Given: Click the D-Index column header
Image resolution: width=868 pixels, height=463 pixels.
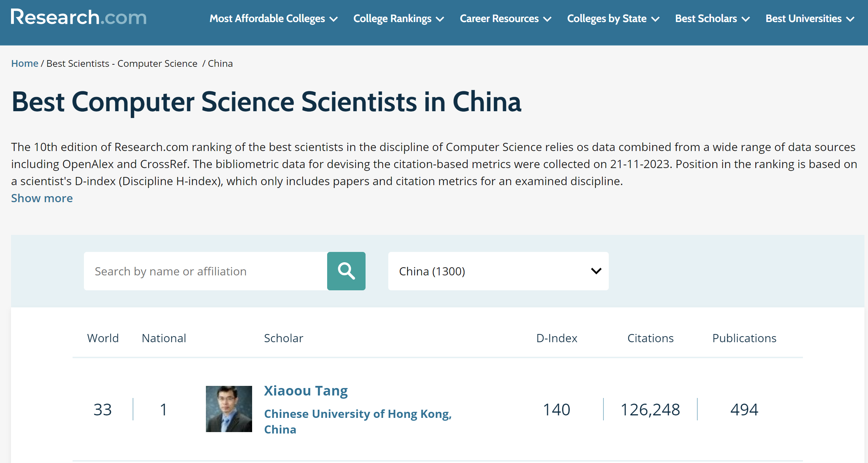Looking at the screenshot, I should click(x=557, y=338).
